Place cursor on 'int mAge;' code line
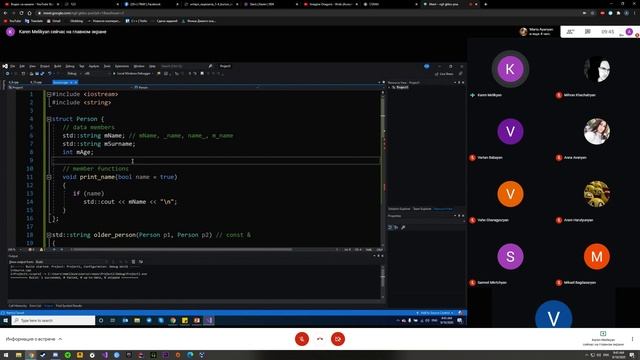The image size is (640, 360). [78, 152]
